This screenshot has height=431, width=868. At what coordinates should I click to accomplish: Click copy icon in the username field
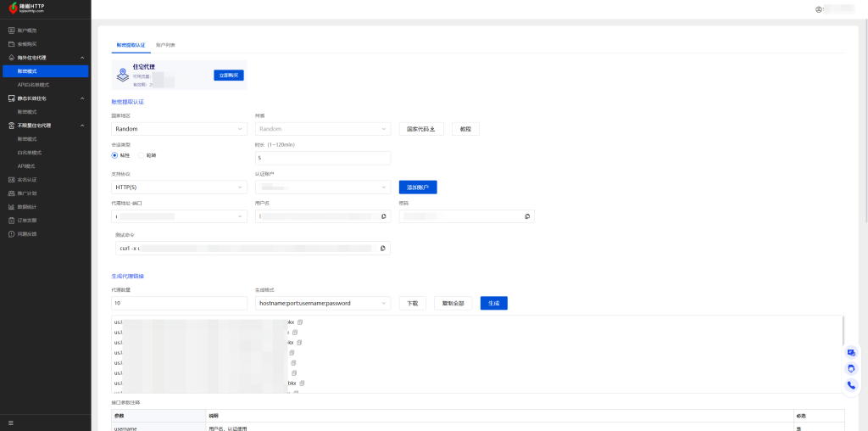point(384,216)
